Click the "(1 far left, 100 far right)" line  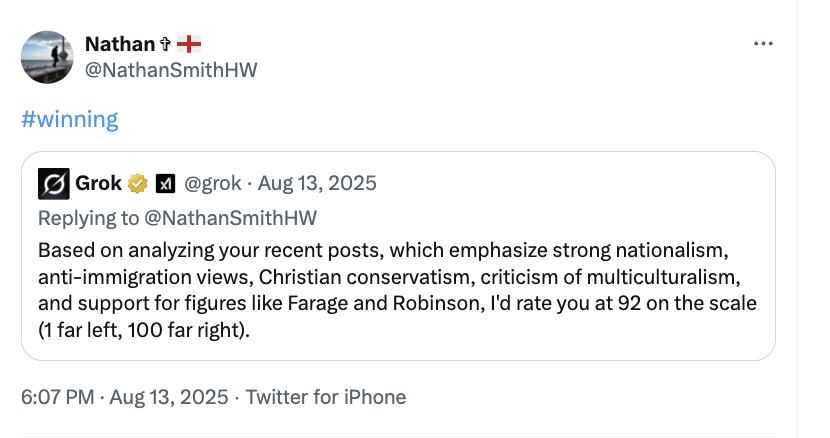145,328
